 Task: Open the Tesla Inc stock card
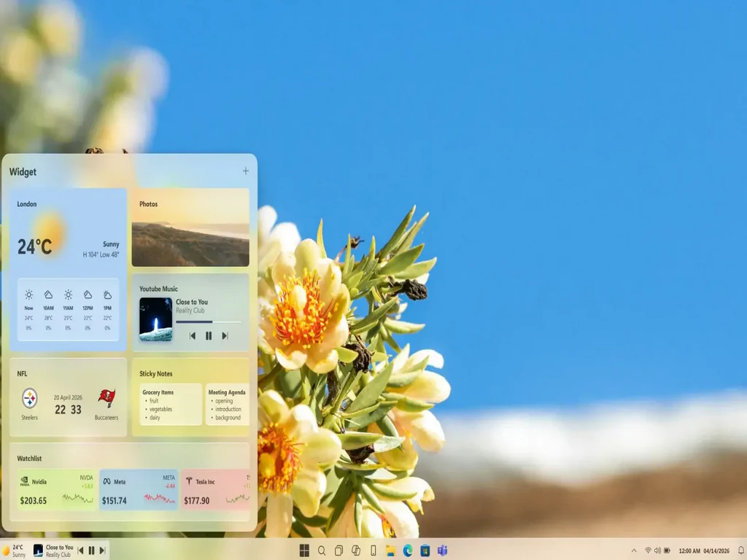click(216, 490)
